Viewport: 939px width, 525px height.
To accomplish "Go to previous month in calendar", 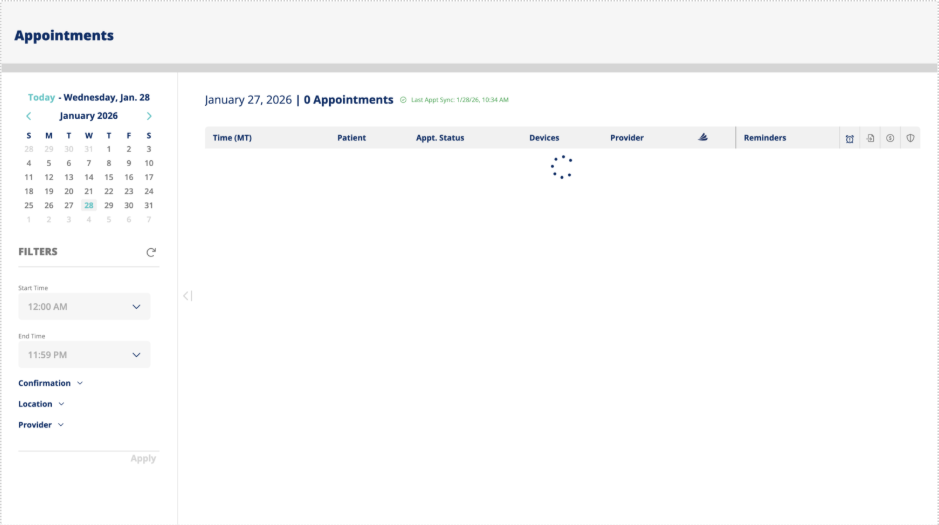I will coord(29,116).
